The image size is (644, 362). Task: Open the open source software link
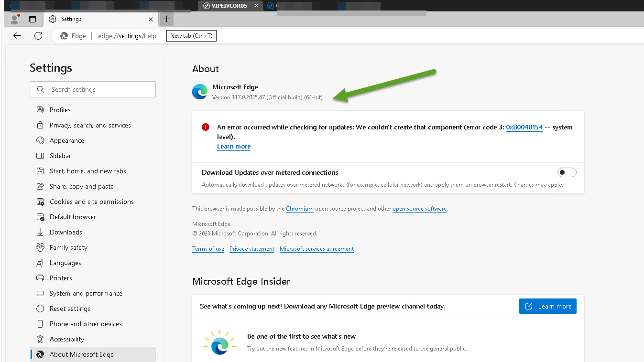419,209
